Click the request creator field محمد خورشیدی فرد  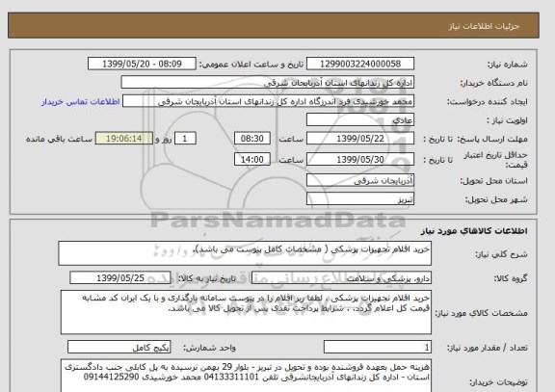pyautogui.click(x=268, y=101)
